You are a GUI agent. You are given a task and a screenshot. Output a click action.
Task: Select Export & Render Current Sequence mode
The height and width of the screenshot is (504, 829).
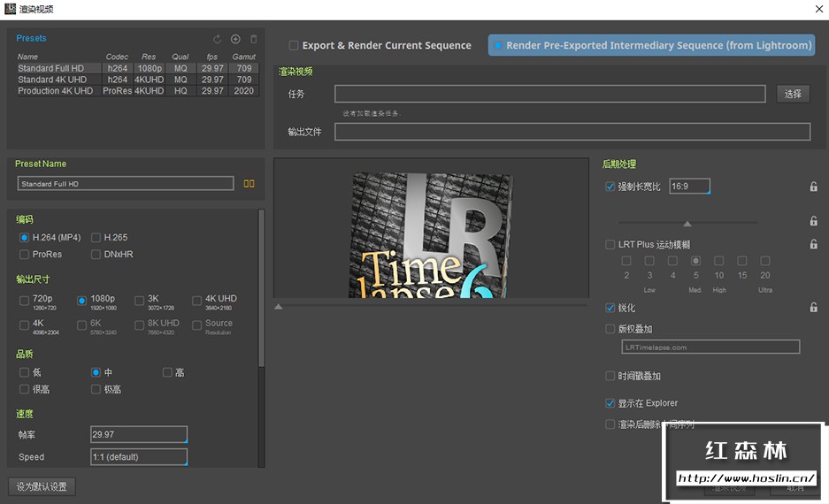[294, 46]
